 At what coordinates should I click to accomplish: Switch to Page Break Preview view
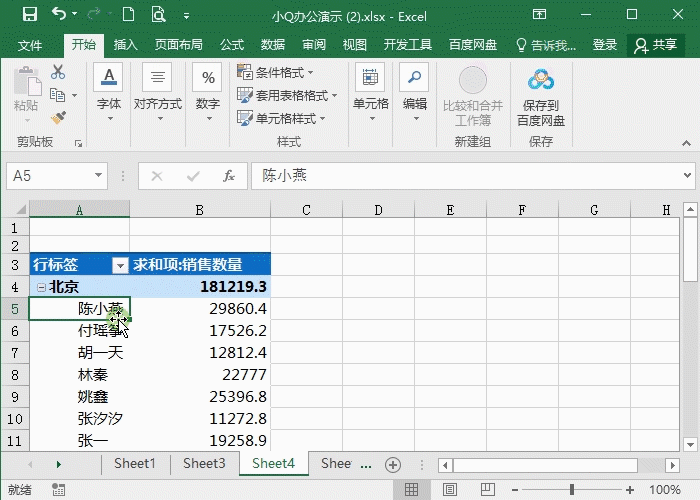tap(486, 490)
